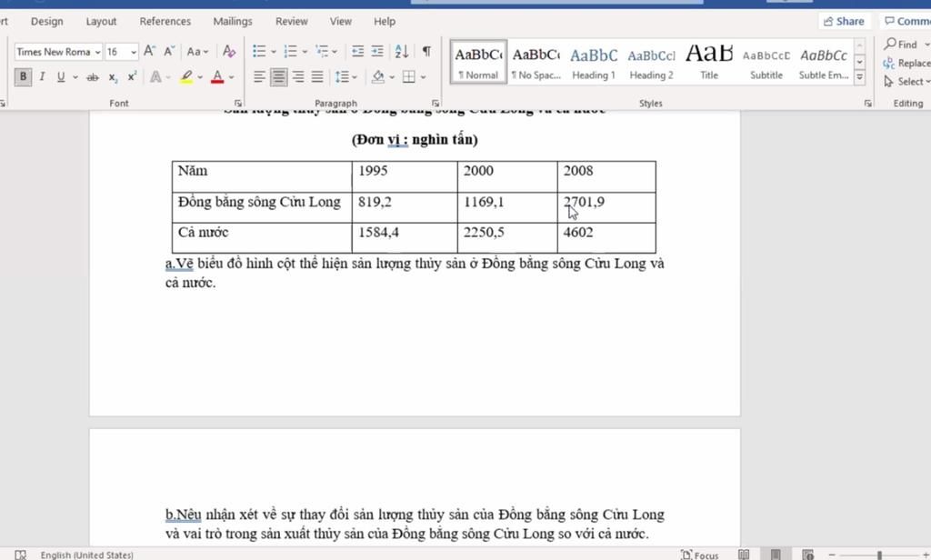Screen dimensions: 931x560
Task: Click Decrease Indent icon
Action: (x=357, y=51)
